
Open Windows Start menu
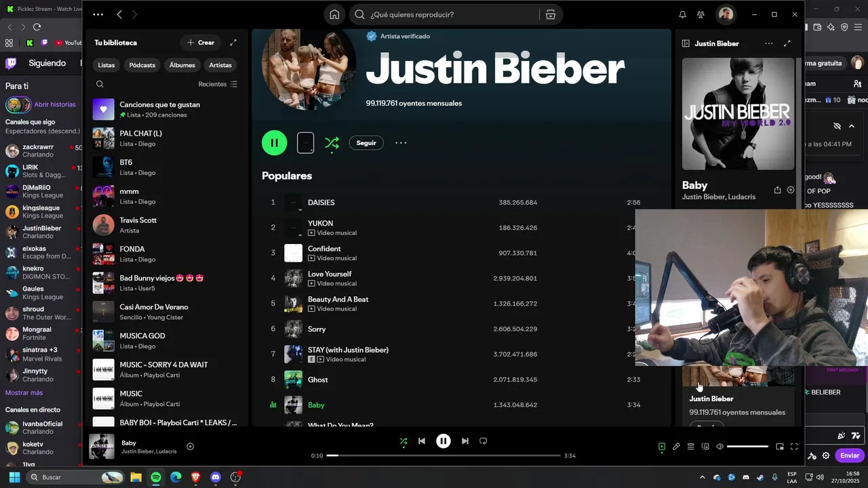tap(14, 477)
